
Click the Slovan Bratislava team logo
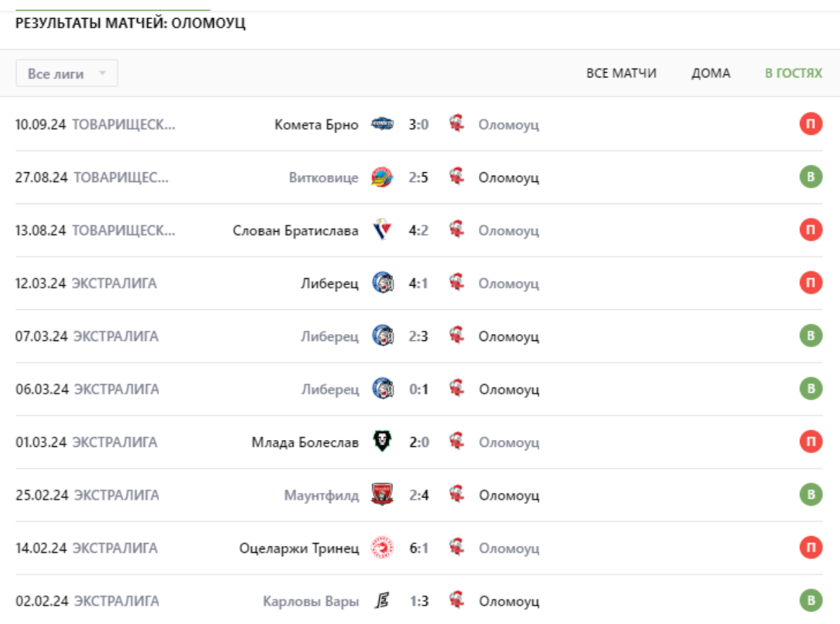pyautogui.click(x=383, y=230)
